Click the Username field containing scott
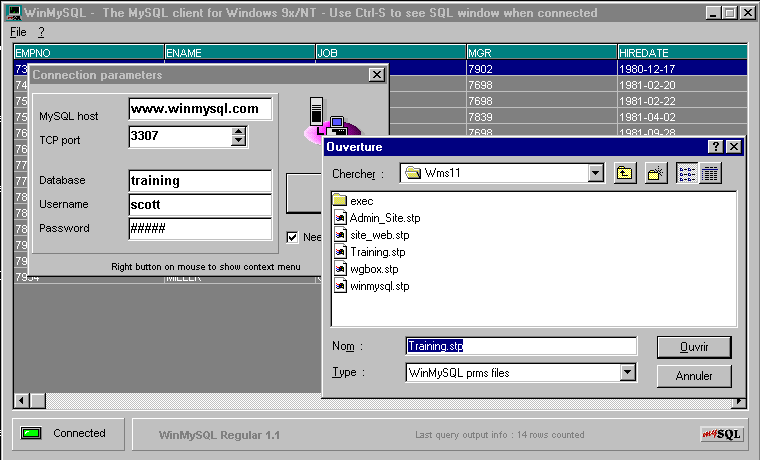The width and height of the screenshot is (760, 460). (x=200, y=205)
